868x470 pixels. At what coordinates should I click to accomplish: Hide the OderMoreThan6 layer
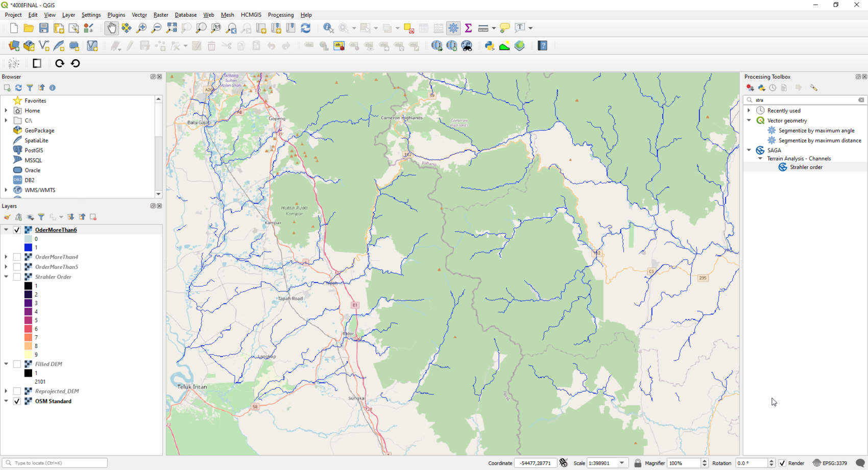[x=17, y=230]
